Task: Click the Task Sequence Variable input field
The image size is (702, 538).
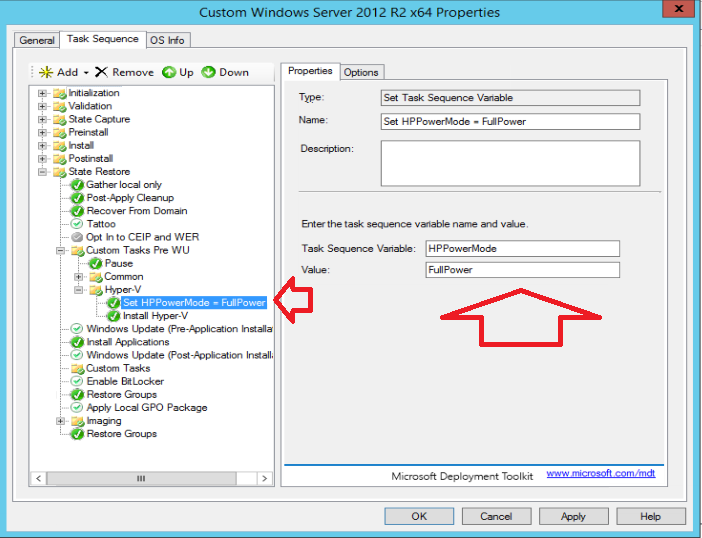Action: pos(522,248)
